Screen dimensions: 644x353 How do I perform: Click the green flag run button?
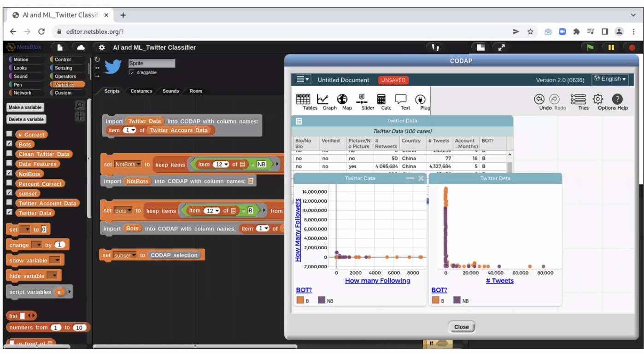(x=590, y=47)
